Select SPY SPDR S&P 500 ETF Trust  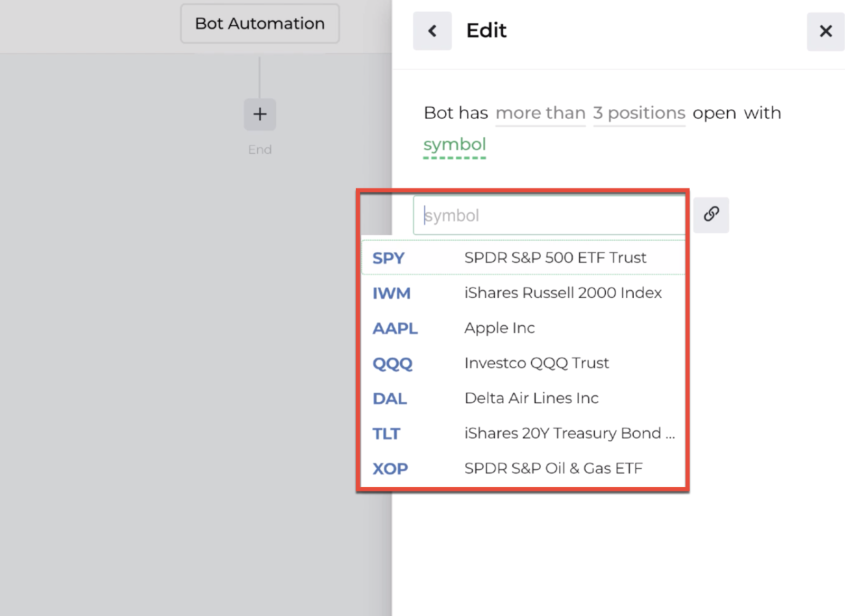523,258
